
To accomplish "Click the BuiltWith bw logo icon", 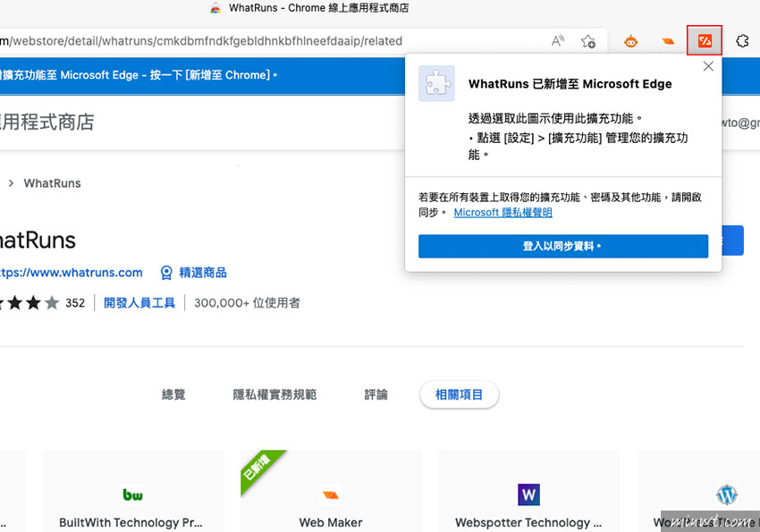I will point(132,494).
